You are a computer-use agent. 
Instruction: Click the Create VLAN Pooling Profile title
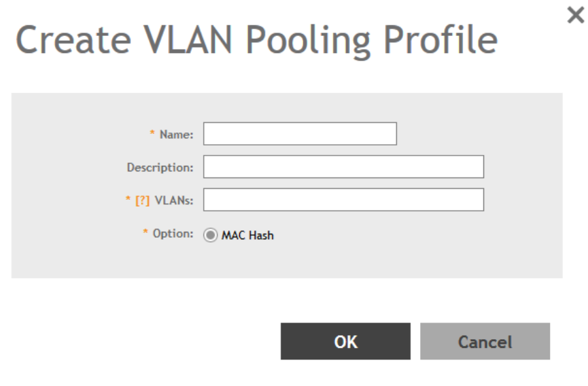pyautogui.click(x=256, y=41)
